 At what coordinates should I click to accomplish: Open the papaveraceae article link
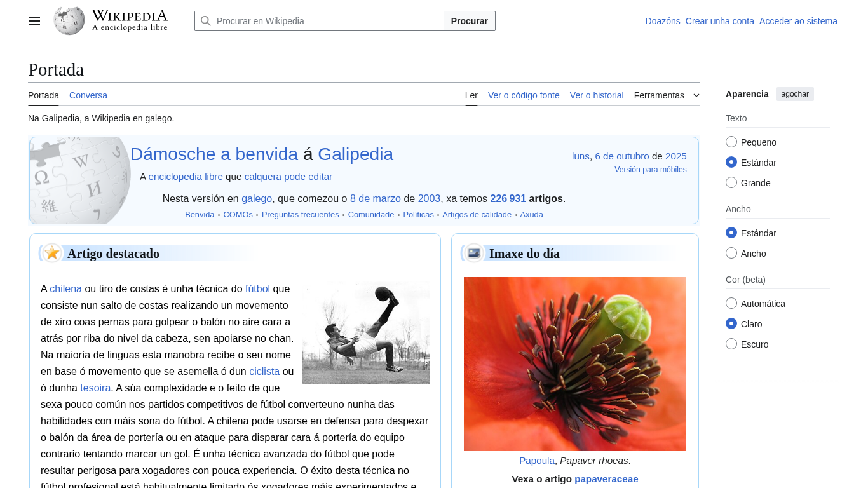tap(606, 479)
